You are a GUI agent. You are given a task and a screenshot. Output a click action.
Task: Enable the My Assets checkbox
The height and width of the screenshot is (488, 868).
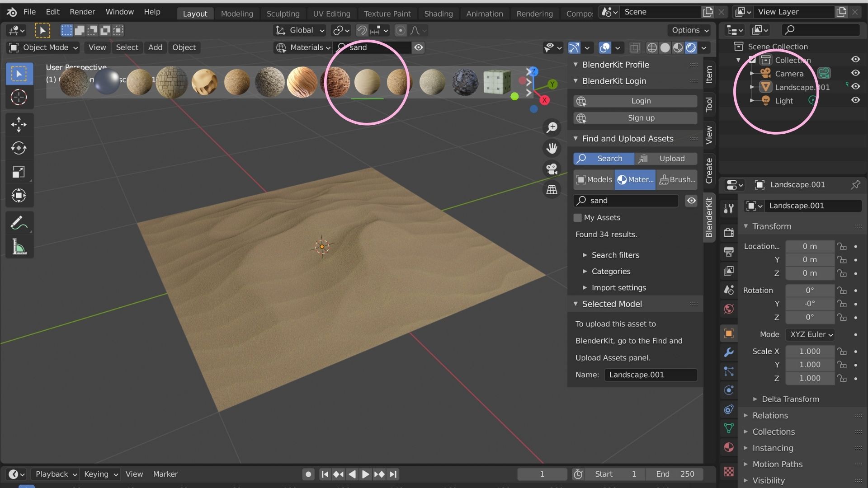(x=578, y=218)
